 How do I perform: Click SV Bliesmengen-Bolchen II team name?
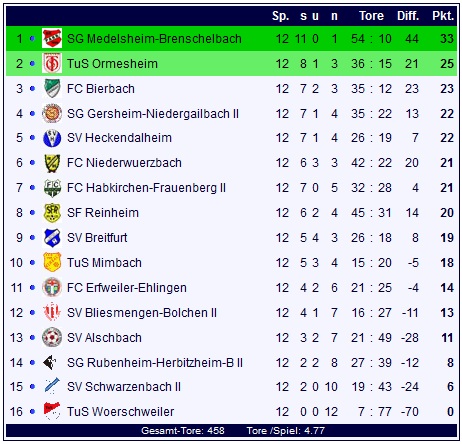coord(142,313)
